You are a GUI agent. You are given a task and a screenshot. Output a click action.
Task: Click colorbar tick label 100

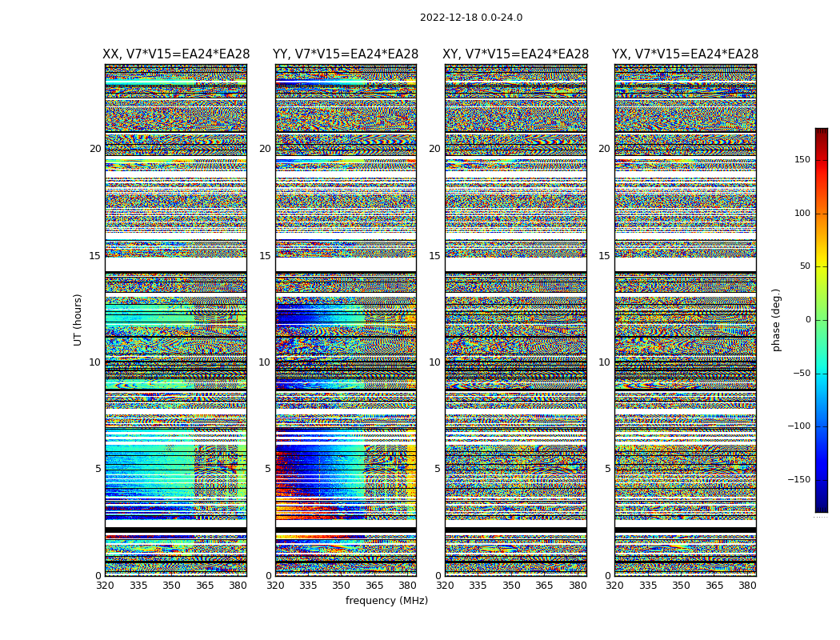802,213
